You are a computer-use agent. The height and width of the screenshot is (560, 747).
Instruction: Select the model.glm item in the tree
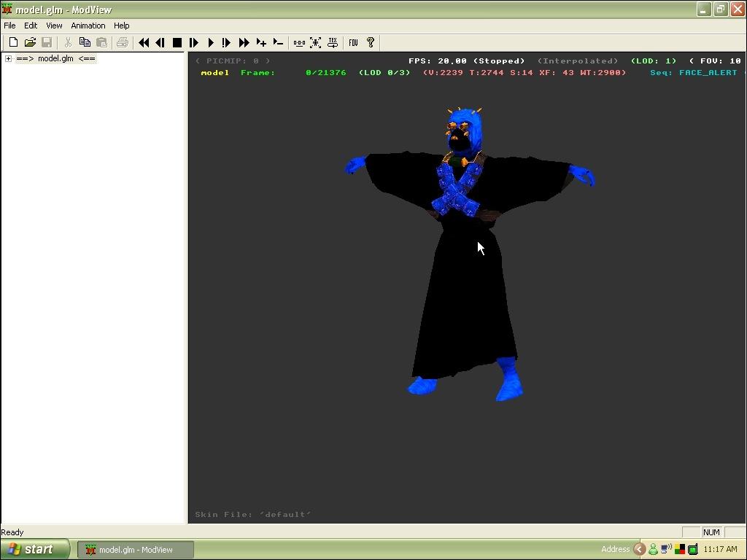coord(55,59)
